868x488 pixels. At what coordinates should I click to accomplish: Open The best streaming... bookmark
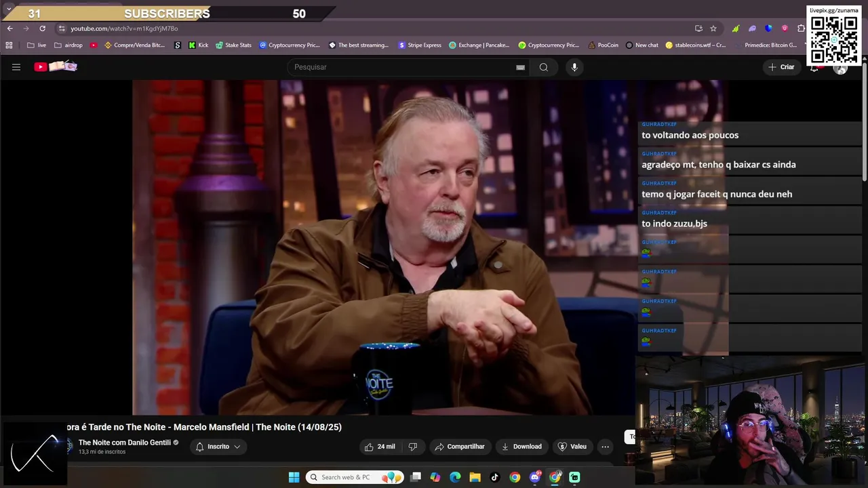(359, 45)
